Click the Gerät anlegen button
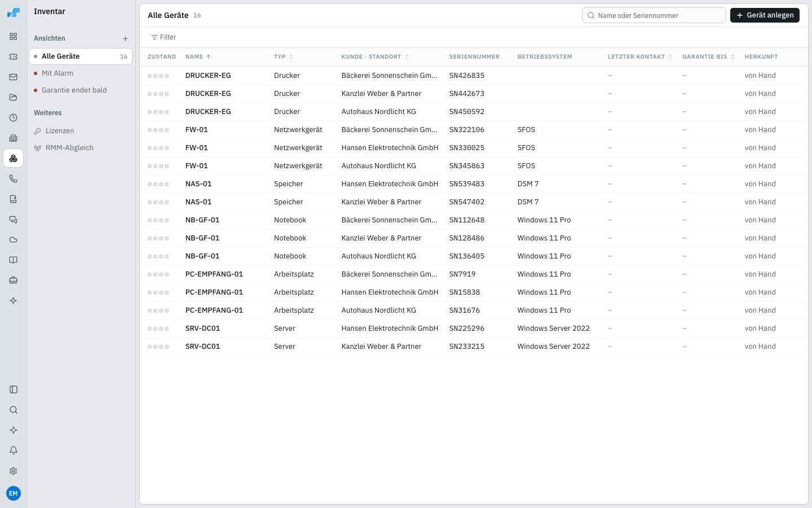Viewport: 812px width, 508px height. pos(765,15)
